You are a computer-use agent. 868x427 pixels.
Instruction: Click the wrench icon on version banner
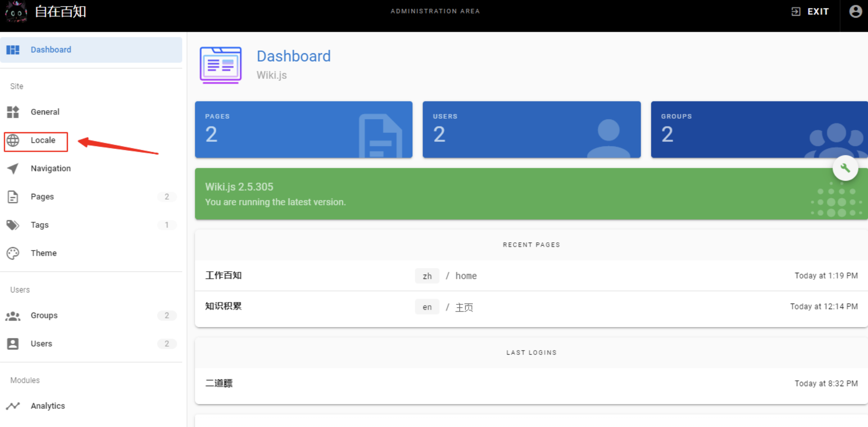845,168
